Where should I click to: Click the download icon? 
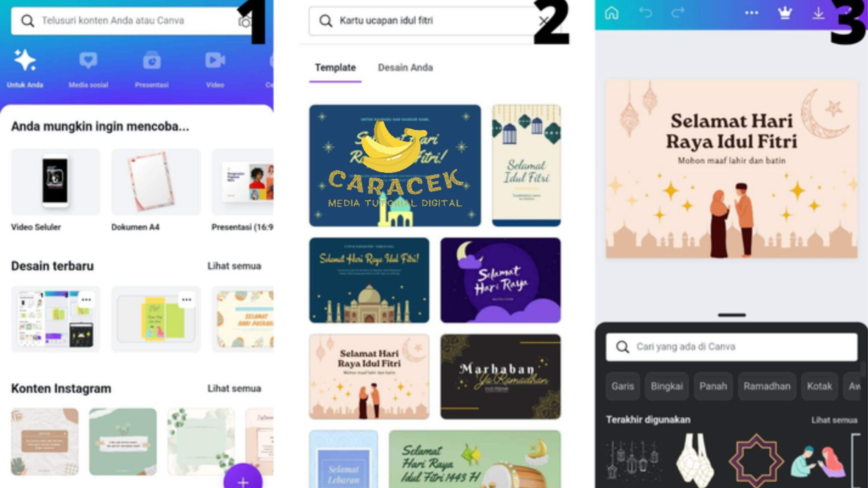click(x=820, y=13)
